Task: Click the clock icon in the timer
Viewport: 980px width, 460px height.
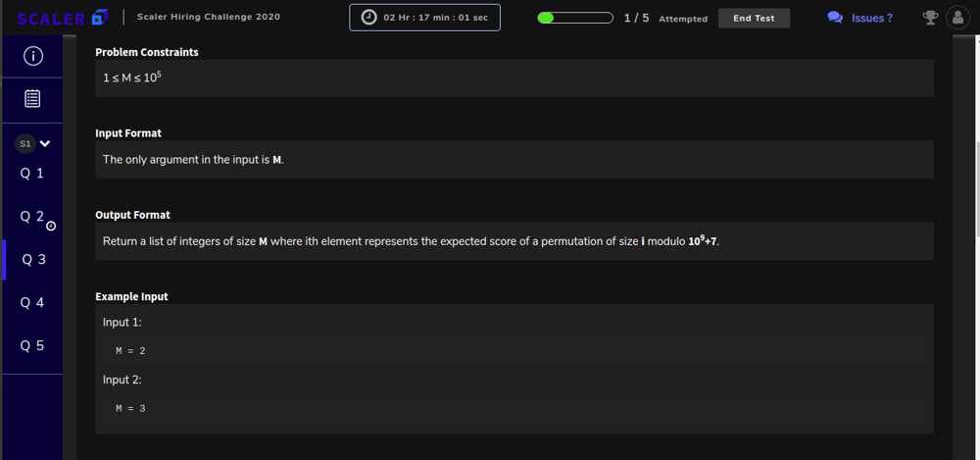Action: click(x=369, y=18)
